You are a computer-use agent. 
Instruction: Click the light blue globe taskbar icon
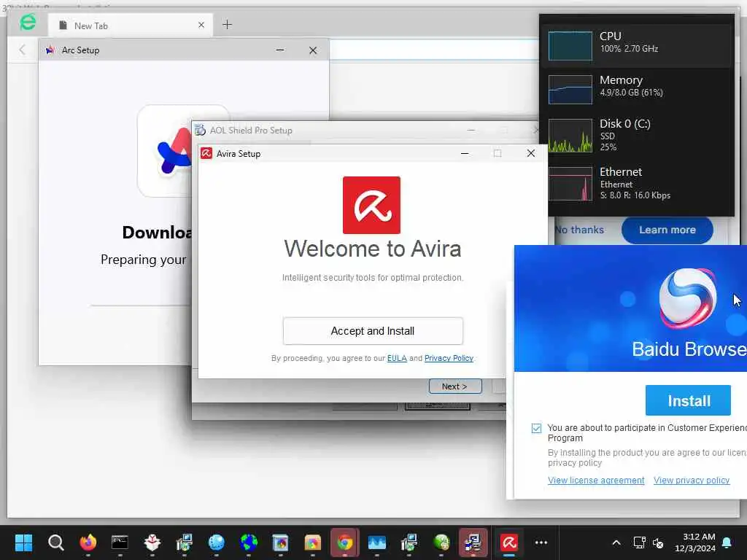[x=216, y=542]
